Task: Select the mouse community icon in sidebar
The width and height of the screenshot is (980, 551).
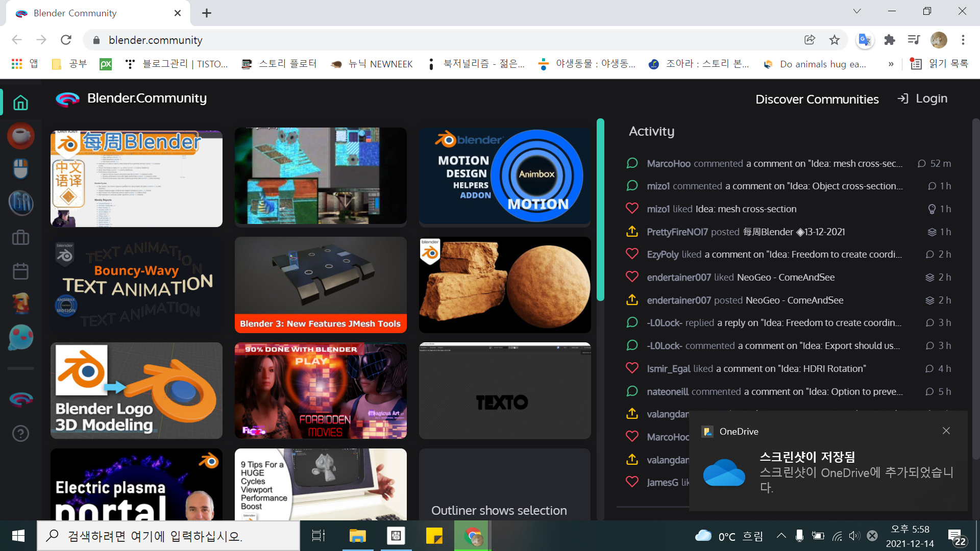Action: 20,169
